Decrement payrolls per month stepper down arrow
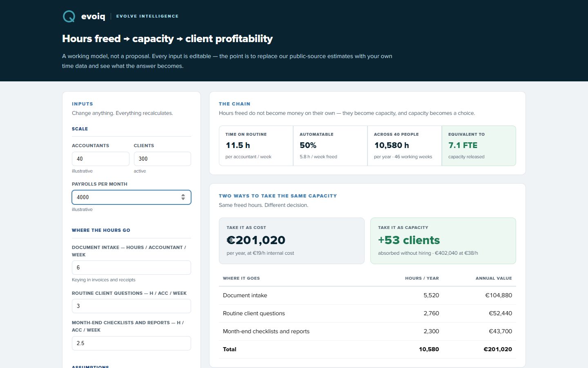Image resolution: width=588 pixels, height=368 pixels. (x=183, y=199)
